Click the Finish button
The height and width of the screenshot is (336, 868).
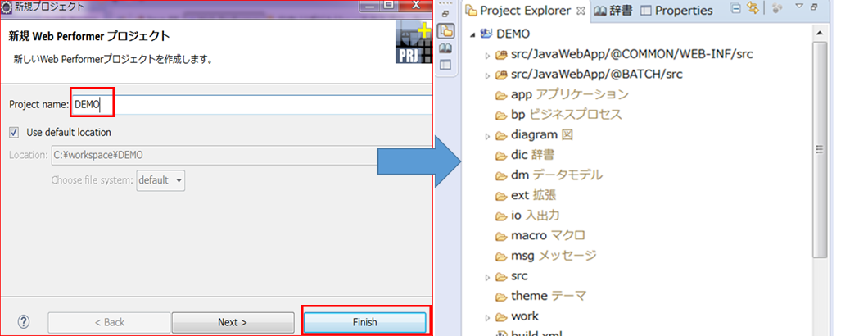tap(364, 322)
